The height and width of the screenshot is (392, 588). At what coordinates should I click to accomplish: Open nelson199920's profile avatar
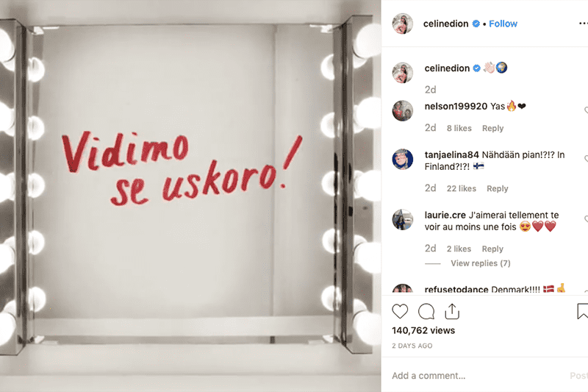point(402,110)
